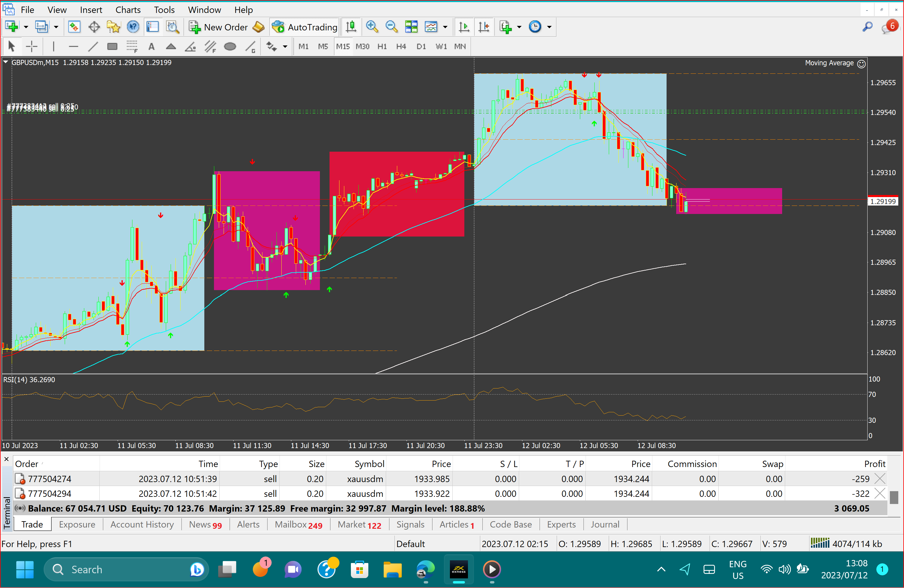Enable chart auto scroll icon
This screenshot has height=588, width=904.
464,26
